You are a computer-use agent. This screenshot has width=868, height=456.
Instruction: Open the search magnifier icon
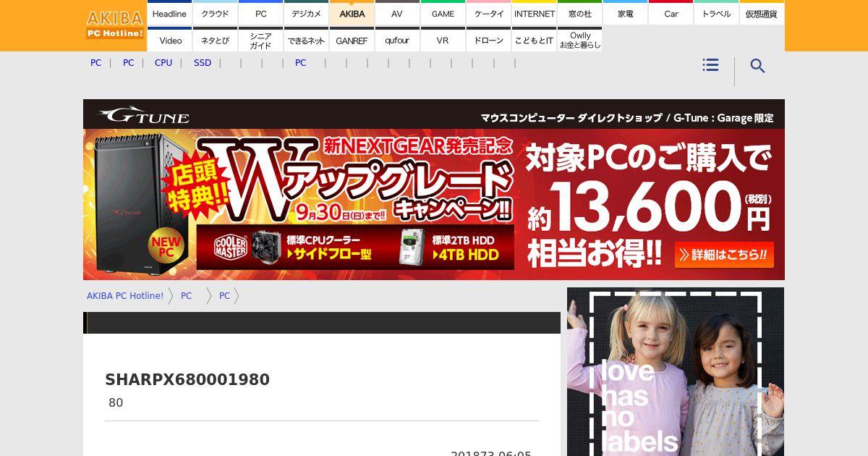click(757, 66)
